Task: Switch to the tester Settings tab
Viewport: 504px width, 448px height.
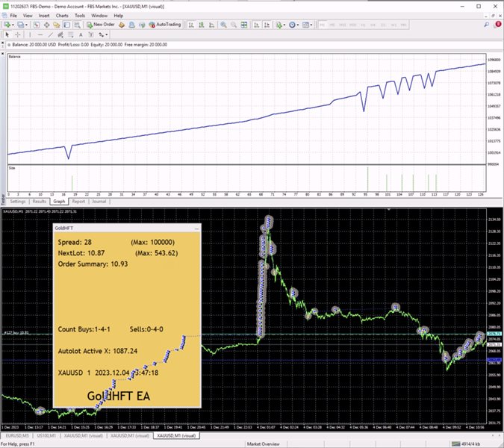Action: (18, 202)
